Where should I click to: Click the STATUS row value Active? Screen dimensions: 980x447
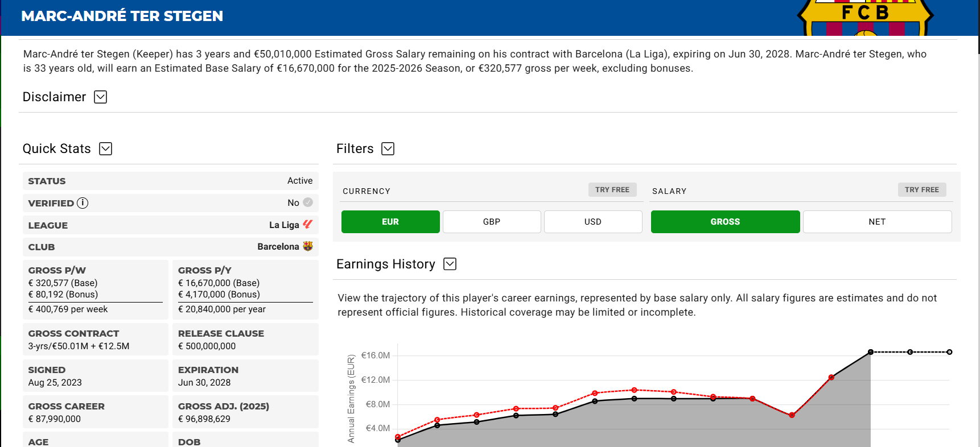(x=300, y=181)
